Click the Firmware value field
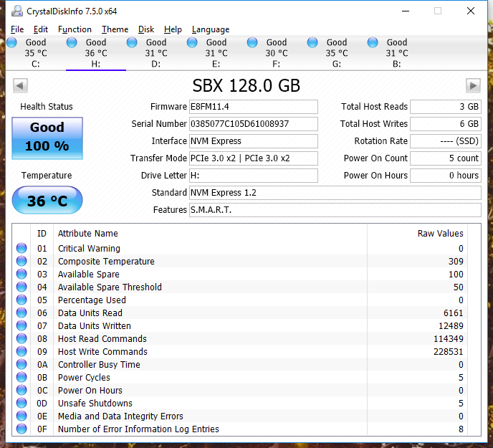 click(x=253, y=107)
